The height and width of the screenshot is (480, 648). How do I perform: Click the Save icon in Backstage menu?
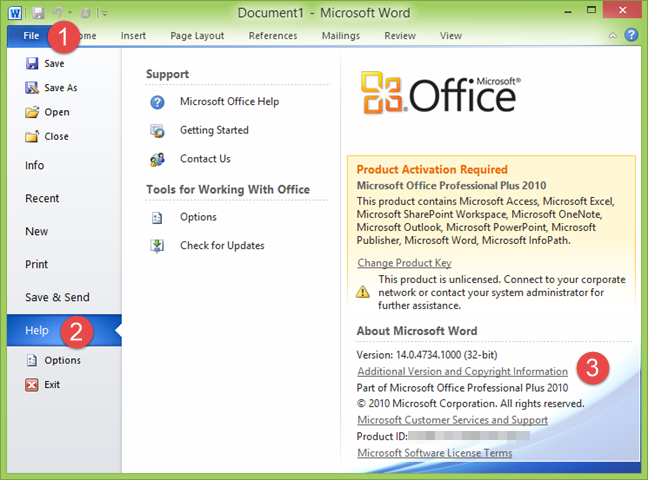[32, 63]
